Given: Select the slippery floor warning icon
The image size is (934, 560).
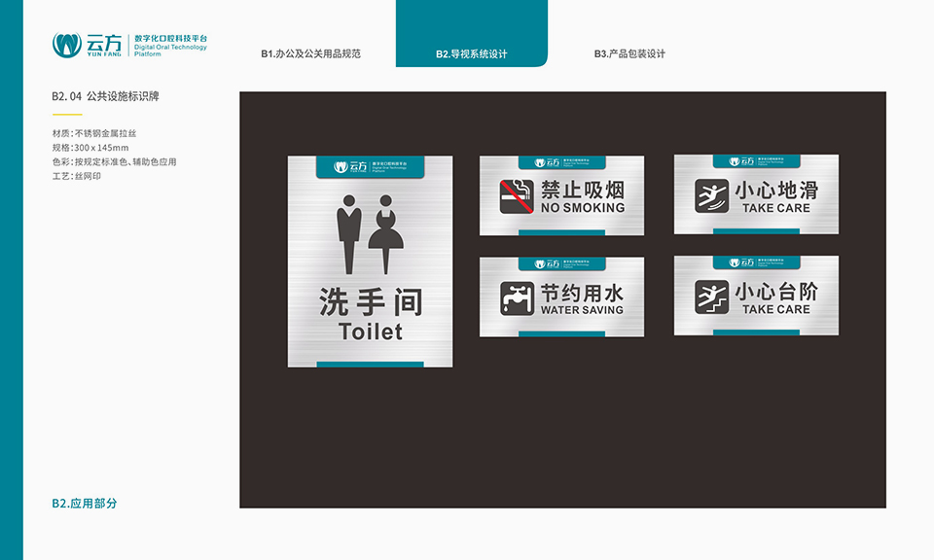Looking at the screenshot, I should point(711,195).
